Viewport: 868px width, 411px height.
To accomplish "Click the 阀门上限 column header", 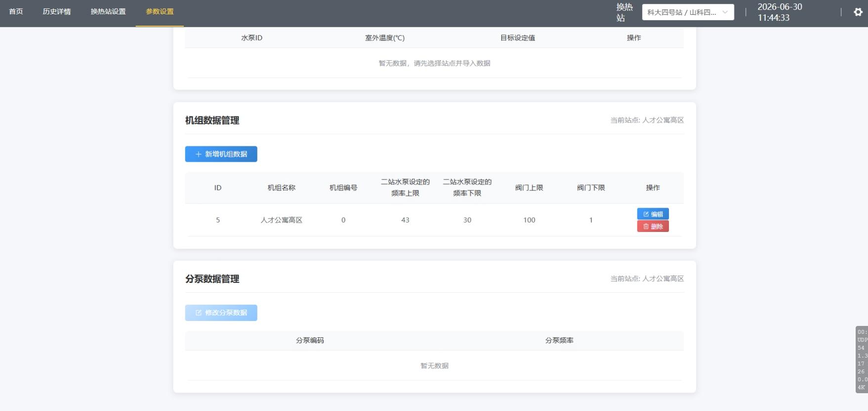I will (529, 187).
